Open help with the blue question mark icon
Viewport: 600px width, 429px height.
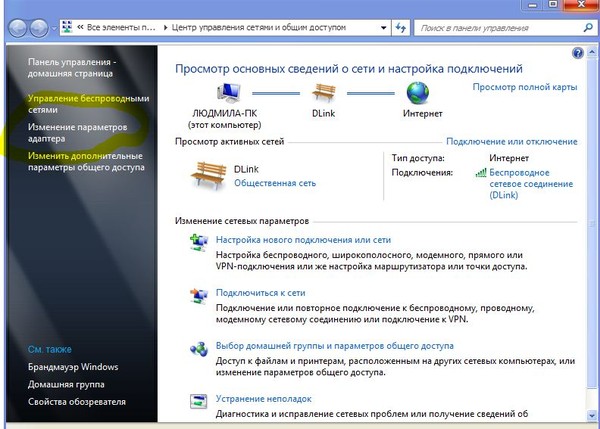tap(577, 53)
